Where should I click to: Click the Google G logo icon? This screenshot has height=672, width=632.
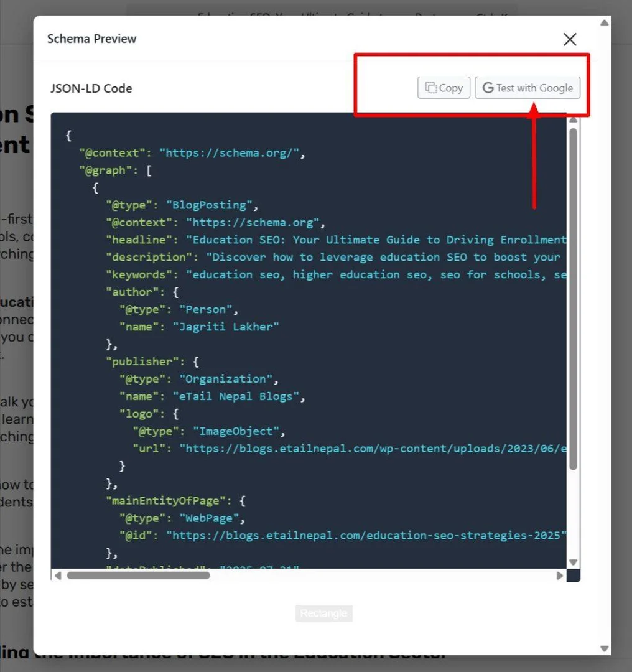click(488, 88)
